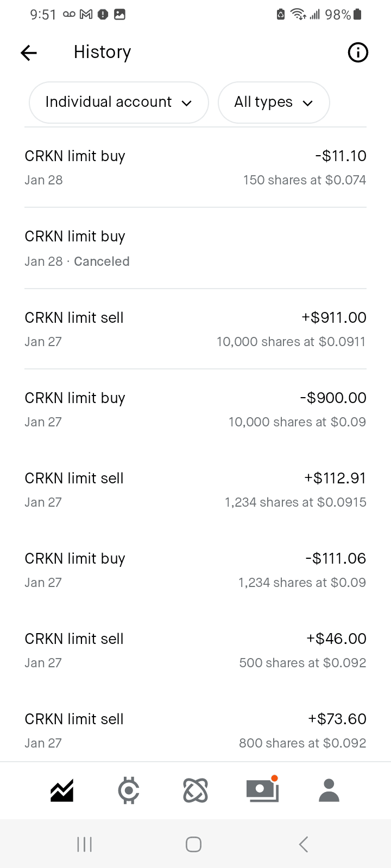The height and width of the screenshot is (868, 391).
Task: Open the orbit-shaped tab in bottom bar
Action: (x=195, y=790)
